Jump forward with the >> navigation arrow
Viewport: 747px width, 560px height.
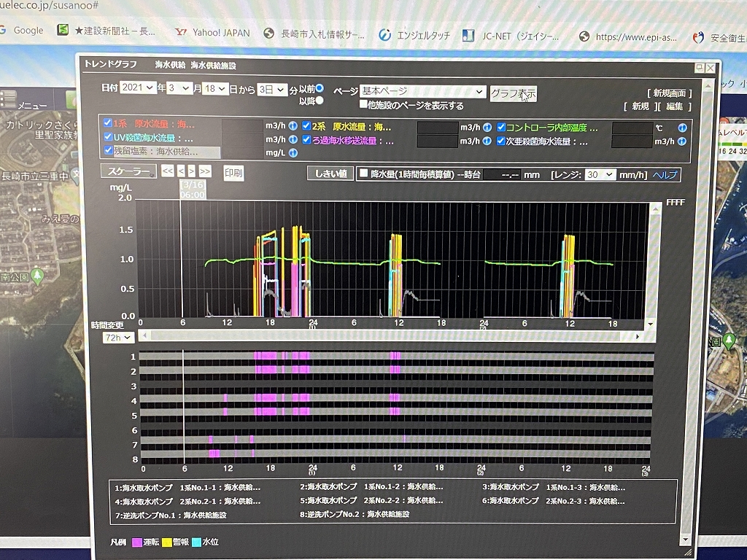(205, 172)
